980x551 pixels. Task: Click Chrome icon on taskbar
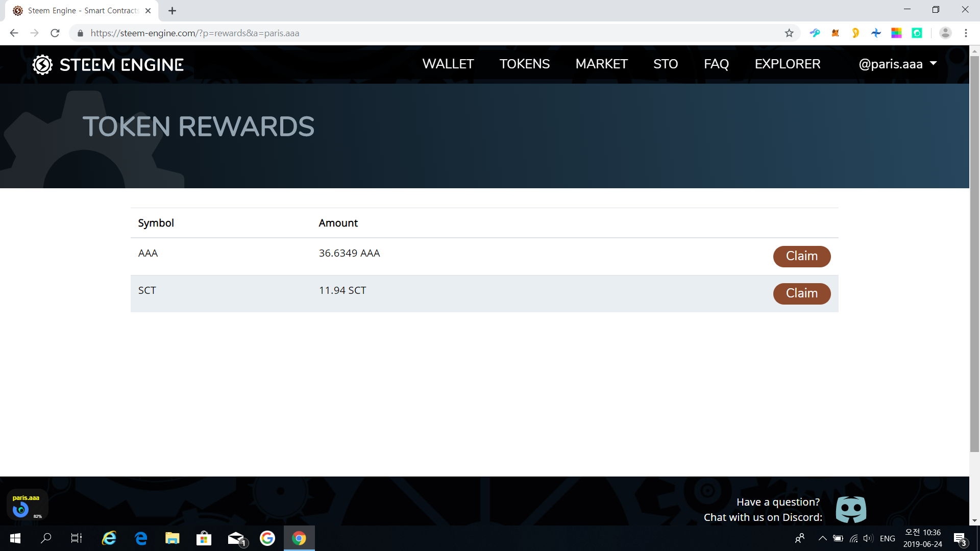click(299, 538)
